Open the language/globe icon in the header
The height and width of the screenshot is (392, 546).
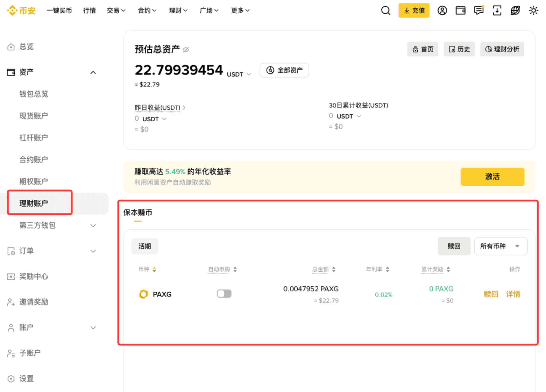pos(515,10)
